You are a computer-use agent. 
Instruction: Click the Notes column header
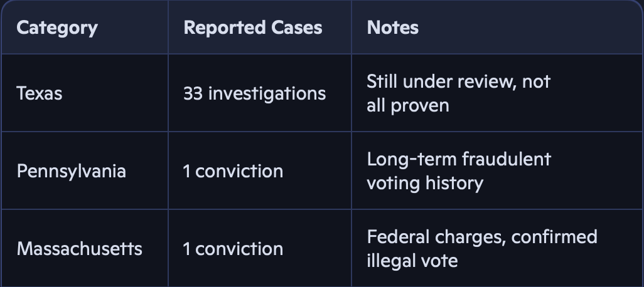point(393,28)
